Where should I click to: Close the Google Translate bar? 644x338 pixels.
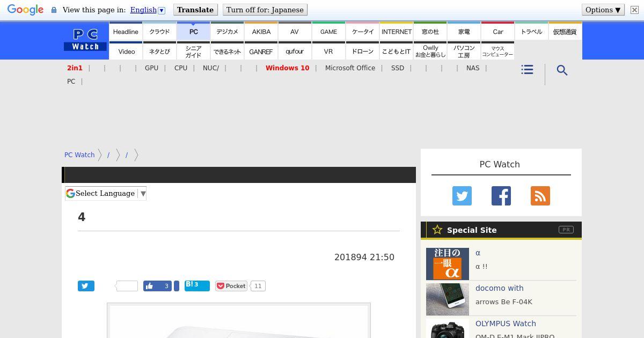pyautogui.click(x=634, y=10)
